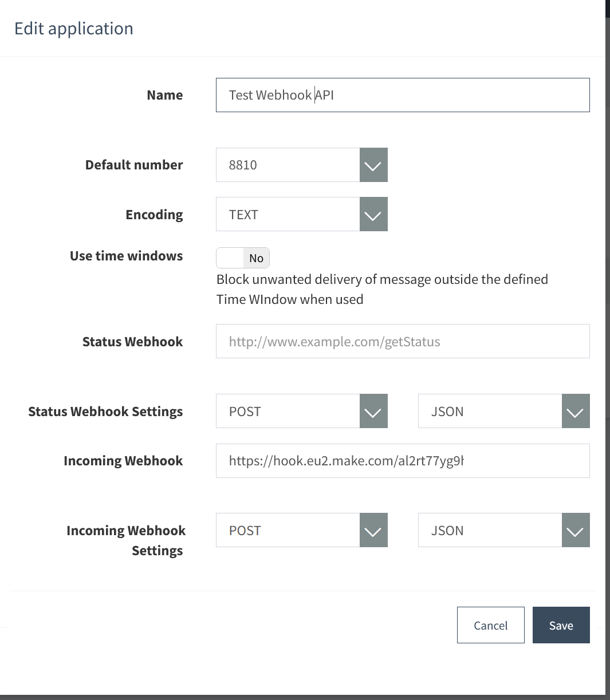Open Incoming Webhook Settings JSON format dropdown

[x=504, y=530]
